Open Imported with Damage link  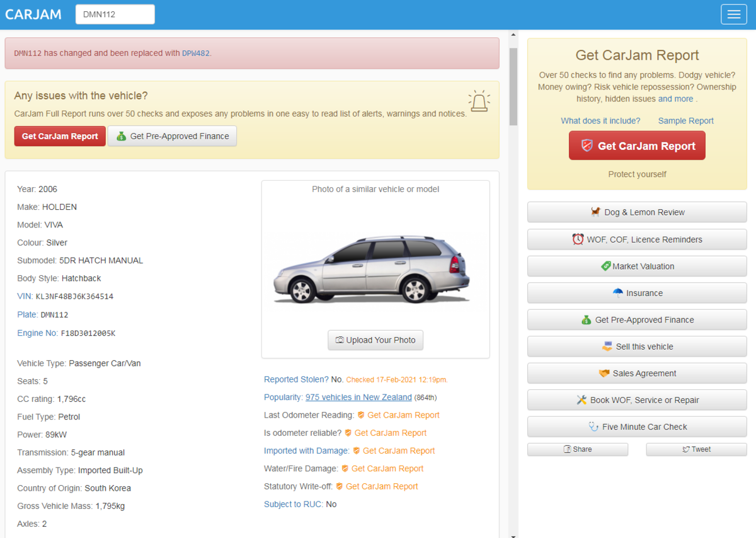point(306,451)
